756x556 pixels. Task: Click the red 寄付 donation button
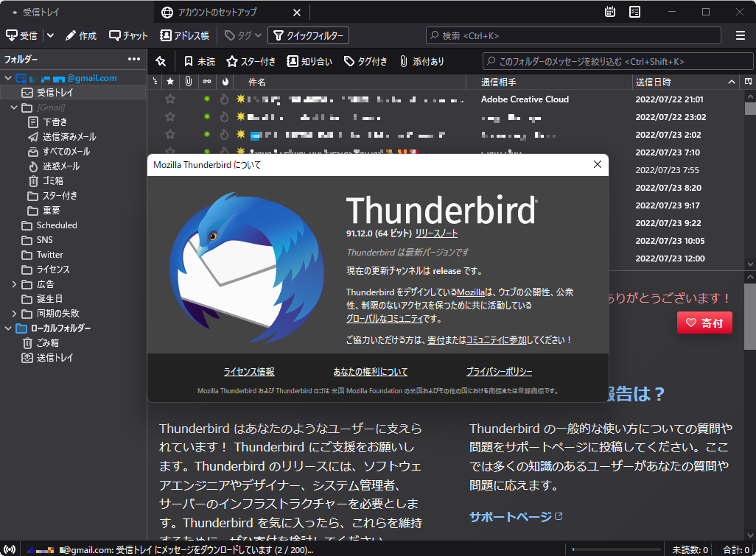(704, 323)
